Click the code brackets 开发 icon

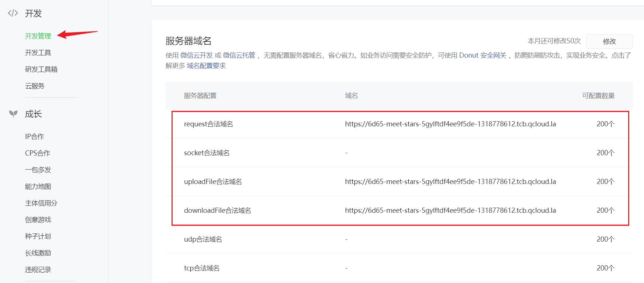point(13,13)
